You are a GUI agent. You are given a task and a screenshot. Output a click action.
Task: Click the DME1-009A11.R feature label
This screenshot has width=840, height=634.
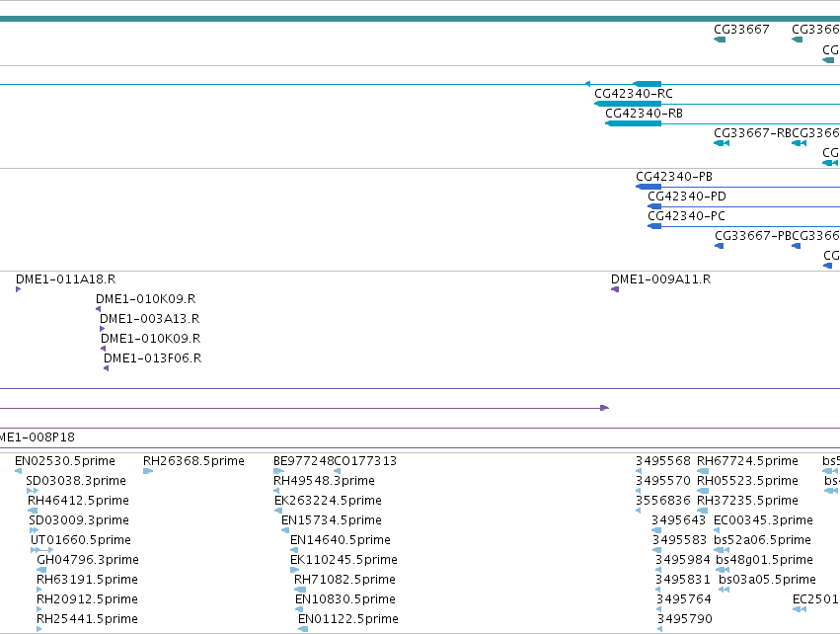click(x=660, y=279)
